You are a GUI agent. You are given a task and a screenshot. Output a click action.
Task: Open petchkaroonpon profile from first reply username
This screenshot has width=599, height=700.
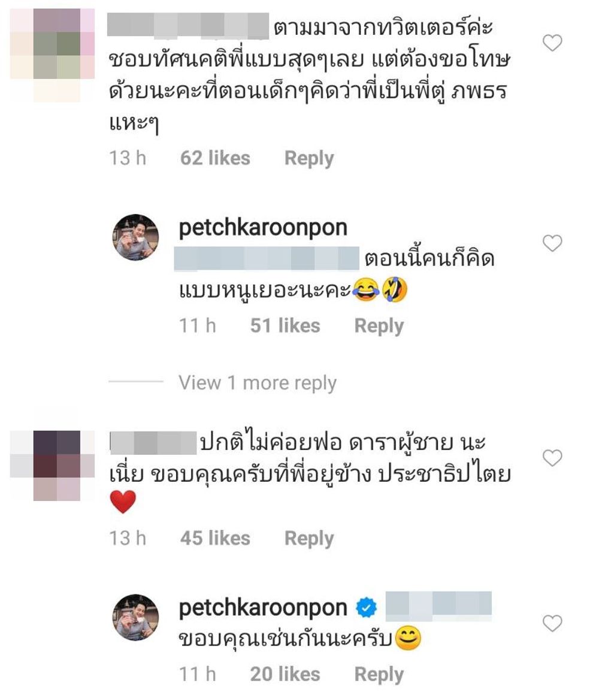(x=263, y=228)
